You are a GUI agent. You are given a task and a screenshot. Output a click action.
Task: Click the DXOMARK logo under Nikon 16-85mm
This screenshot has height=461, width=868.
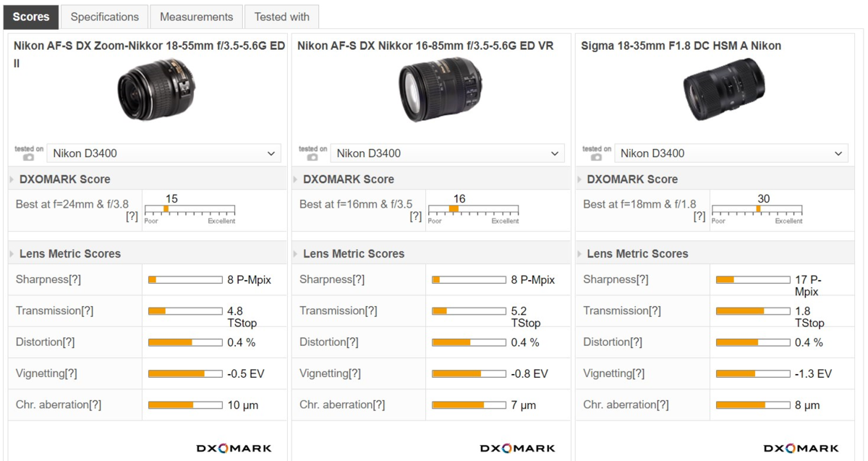(517, 449)
